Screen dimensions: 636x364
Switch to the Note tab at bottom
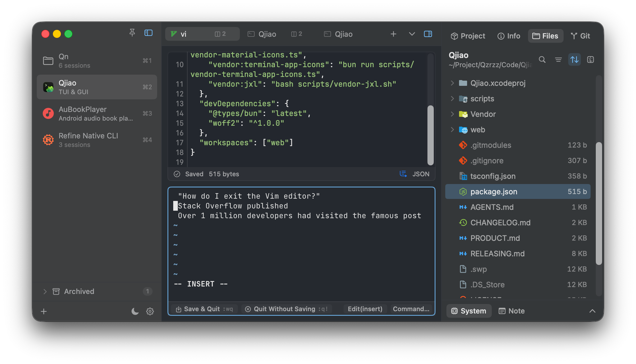pos(512,311)
